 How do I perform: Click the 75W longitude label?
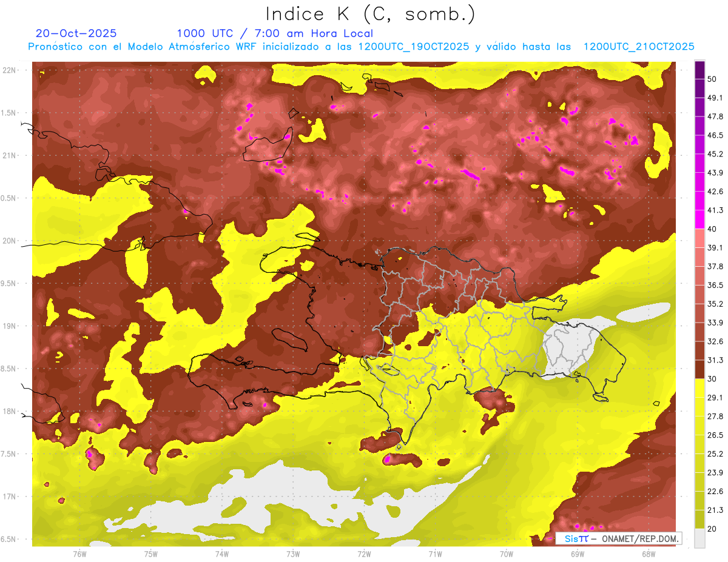coord(151,554)
